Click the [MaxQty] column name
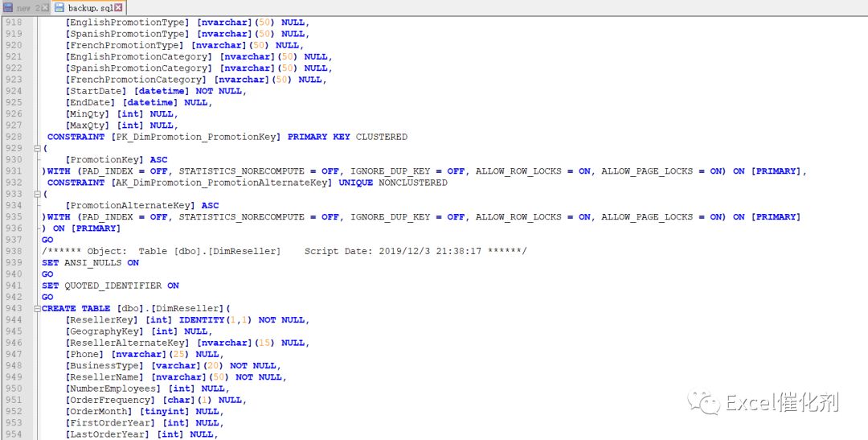Image resolution: width=868 pixels, height=440 pixels. pyautogui.click(x=88, y=125)
